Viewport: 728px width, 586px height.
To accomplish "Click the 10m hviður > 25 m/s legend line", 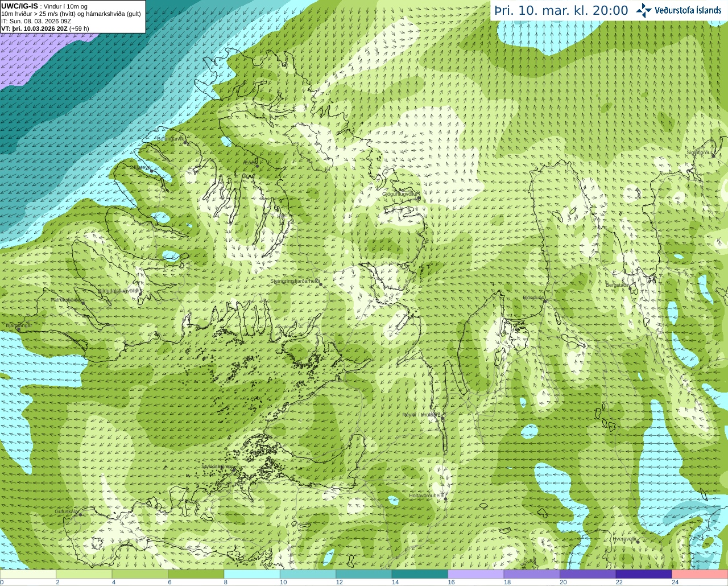I will [71, 14].
